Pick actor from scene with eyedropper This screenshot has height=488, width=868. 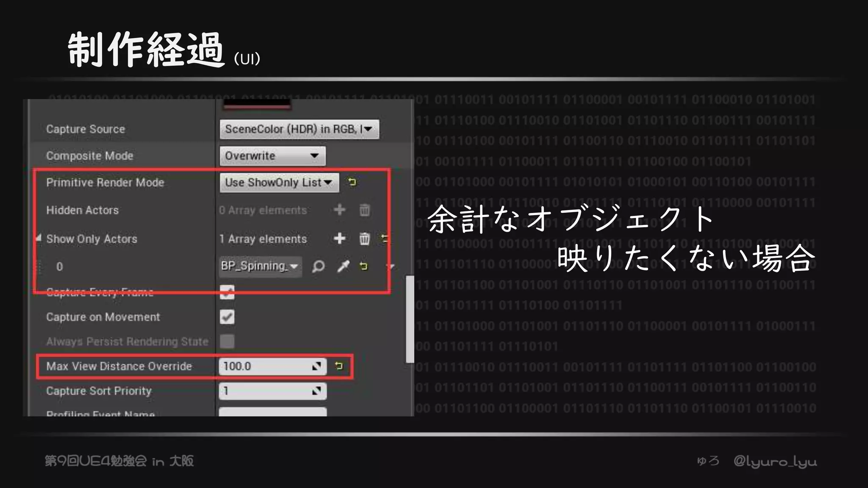(x=343, y=266)
